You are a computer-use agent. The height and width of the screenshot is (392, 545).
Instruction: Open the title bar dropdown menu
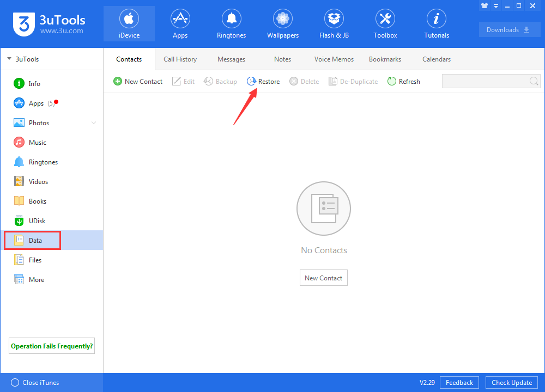pyautogui.click(x=496, y=5)
